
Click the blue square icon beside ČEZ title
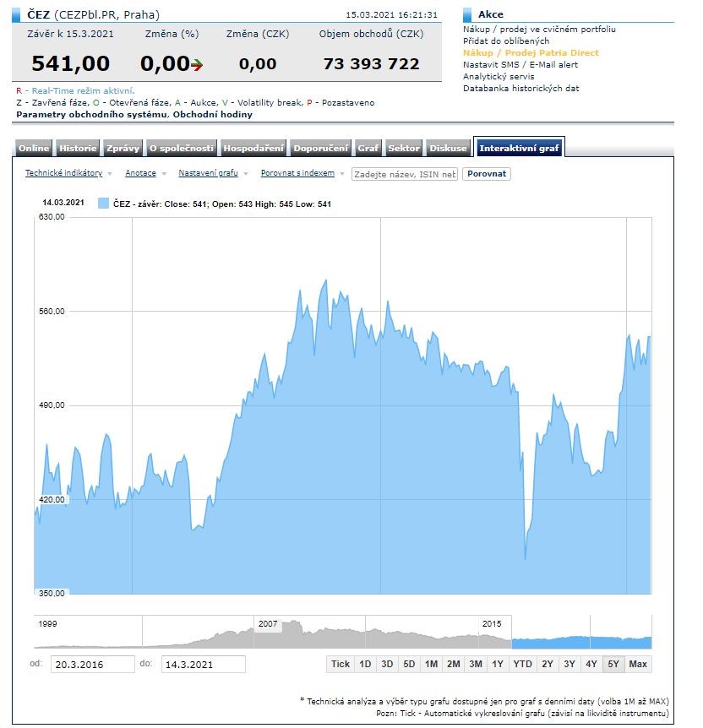(20, 14)
